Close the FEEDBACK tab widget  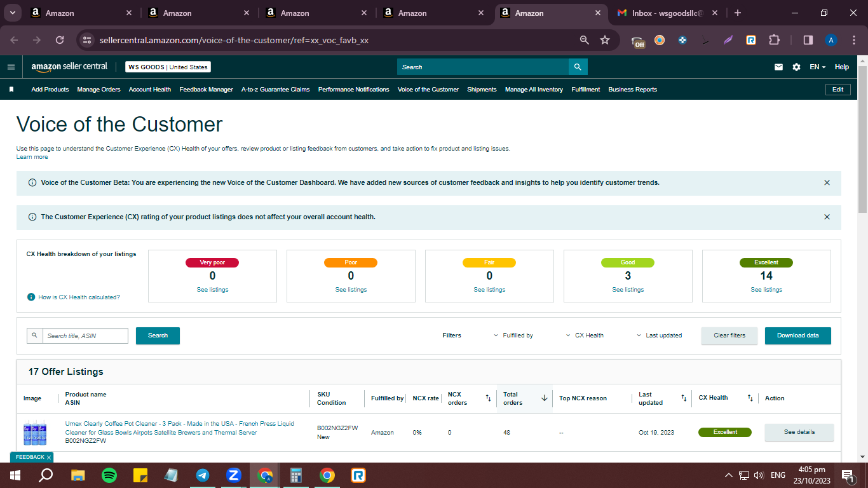click(49, 457)
